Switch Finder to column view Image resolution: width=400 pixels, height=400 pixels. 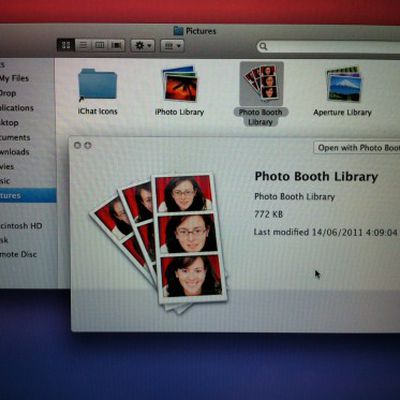pyautogui.click(x=100, y=45)
